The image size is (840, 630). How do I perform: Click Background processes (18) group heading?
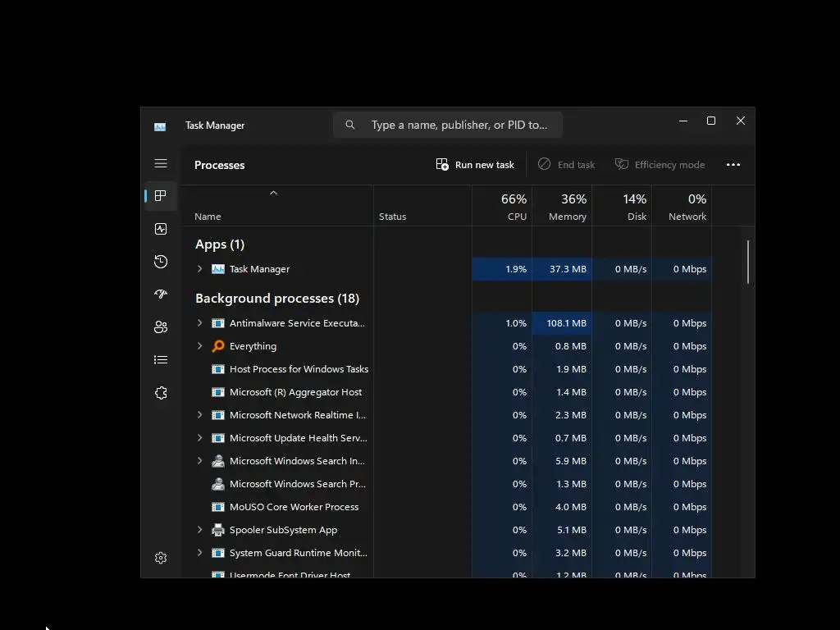277,299
